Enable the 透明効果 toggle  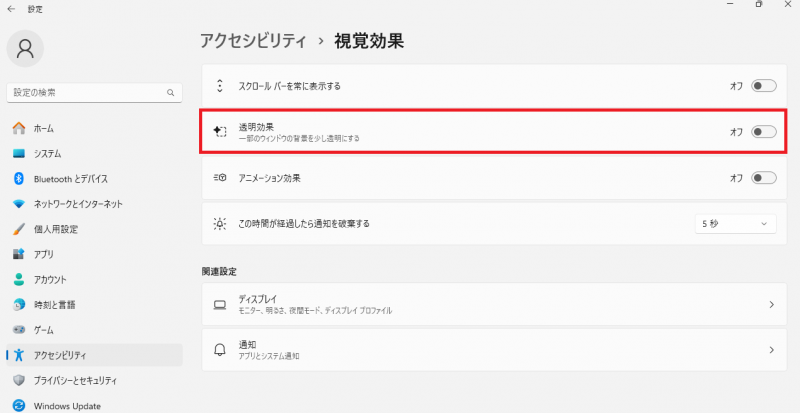click(763, 132)
